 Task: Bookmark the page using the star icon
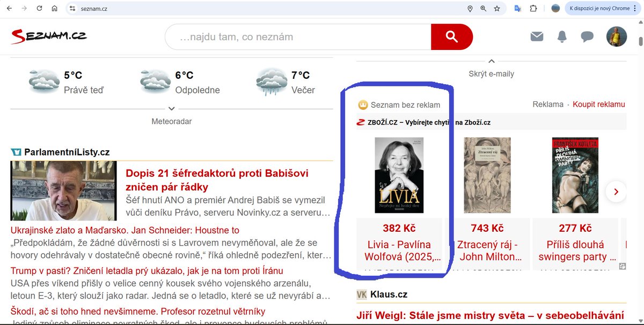pyautogui.click(x=496, y=9)
